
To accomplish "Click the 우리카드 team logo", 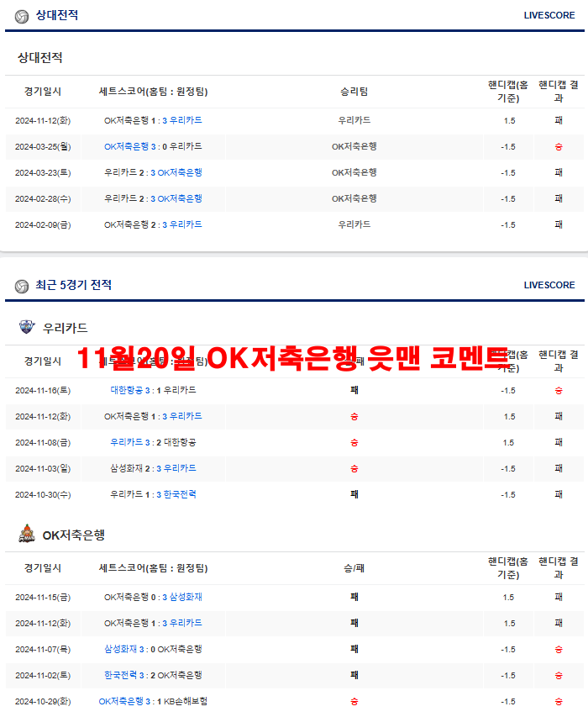I will pyautogui.click(x=27, y=327).
